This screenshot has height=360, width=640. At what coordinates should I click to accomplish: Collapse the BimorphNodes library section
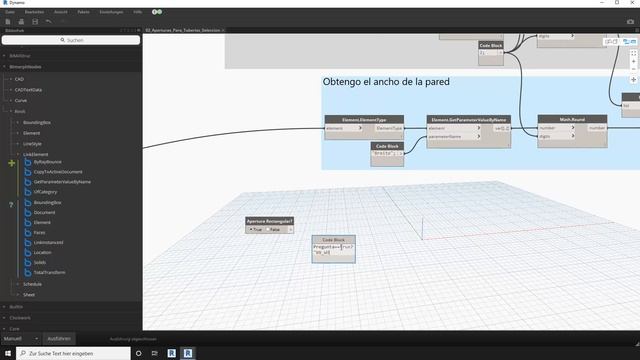tap(4, 67)
